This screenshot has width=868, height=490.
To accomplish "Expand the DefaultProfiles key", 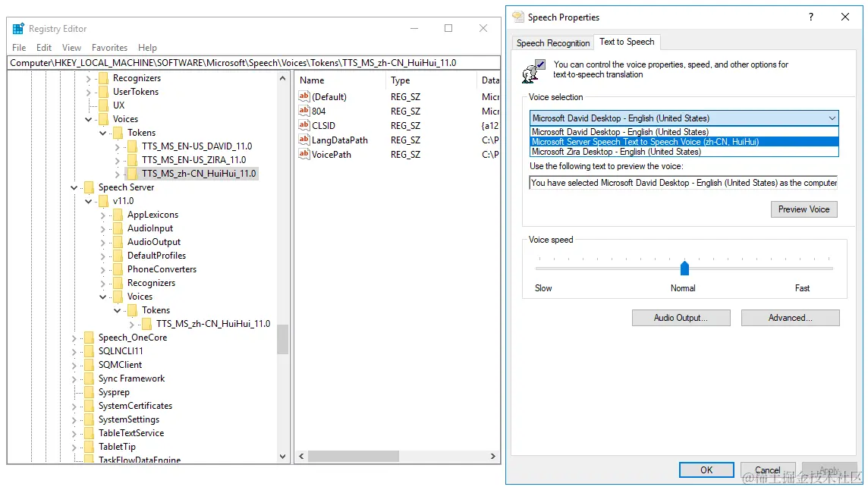I will [103, 256].
